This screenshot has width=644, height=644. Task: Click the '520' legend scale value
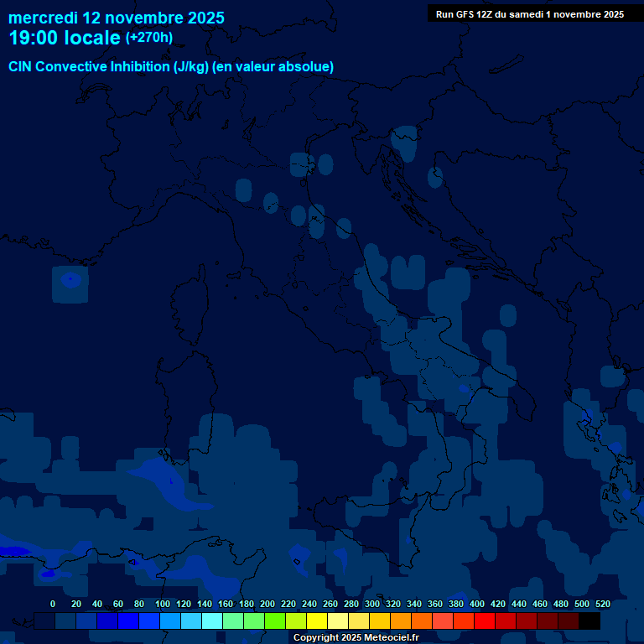tap(602, 604)
